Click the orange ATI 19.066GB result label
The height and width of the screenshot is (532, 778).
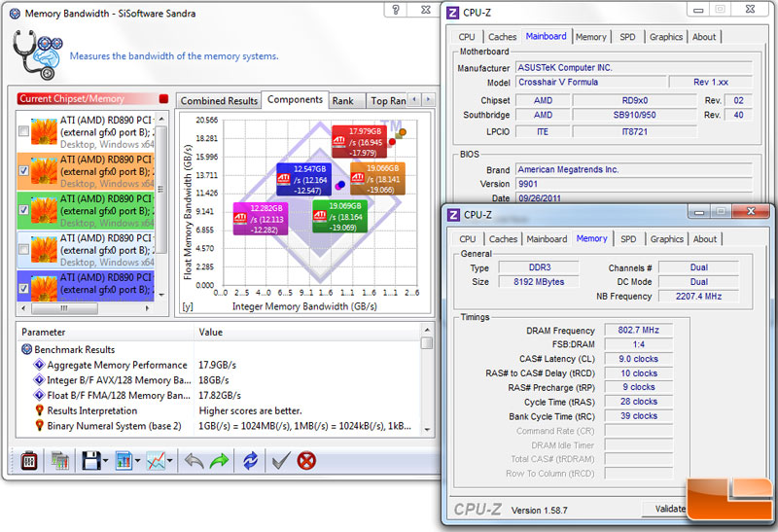(377, 179)
